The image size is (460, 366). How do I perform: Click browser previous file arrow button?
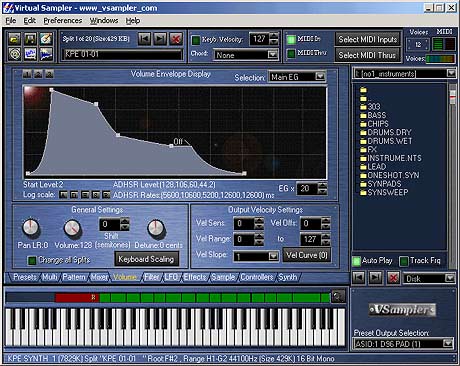point(359,277)
